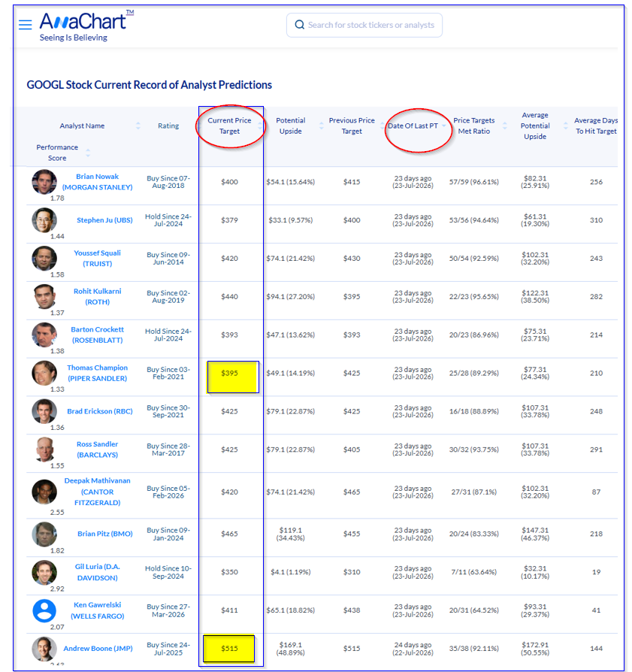632x672 pixels.
Task: Open Rohit Kulkarni's profile photo
Action: click(44, 296)
